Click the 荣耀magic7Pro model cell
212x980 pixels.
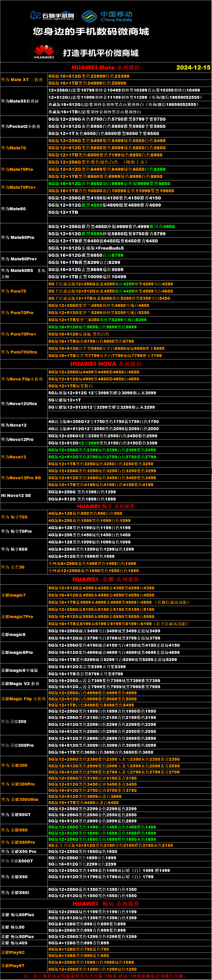24,617
